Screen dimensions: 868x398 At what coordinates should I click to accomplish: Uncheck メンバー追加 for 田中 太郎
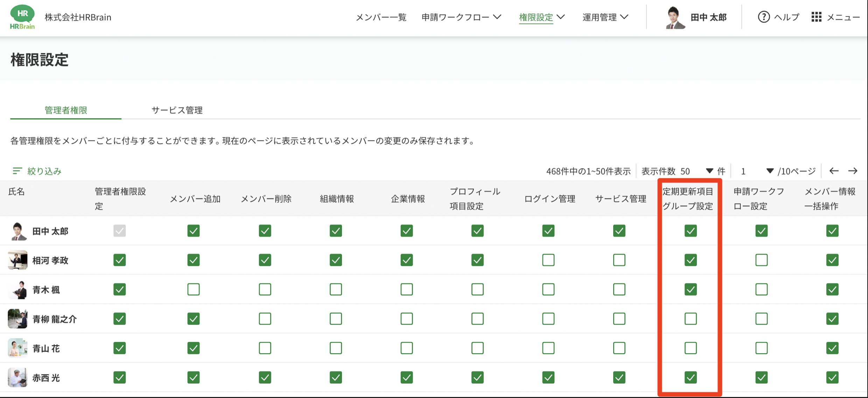pos(194,231)
